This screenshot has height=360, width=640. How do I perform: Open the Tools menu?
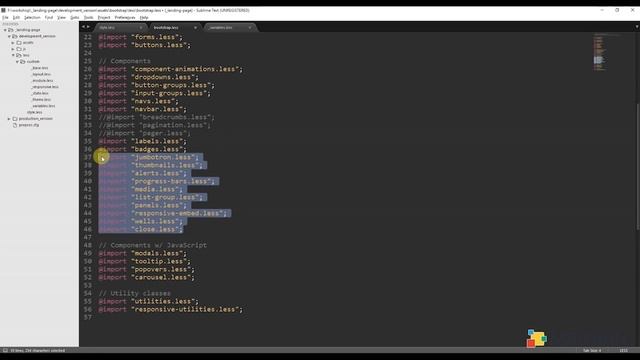89,18
